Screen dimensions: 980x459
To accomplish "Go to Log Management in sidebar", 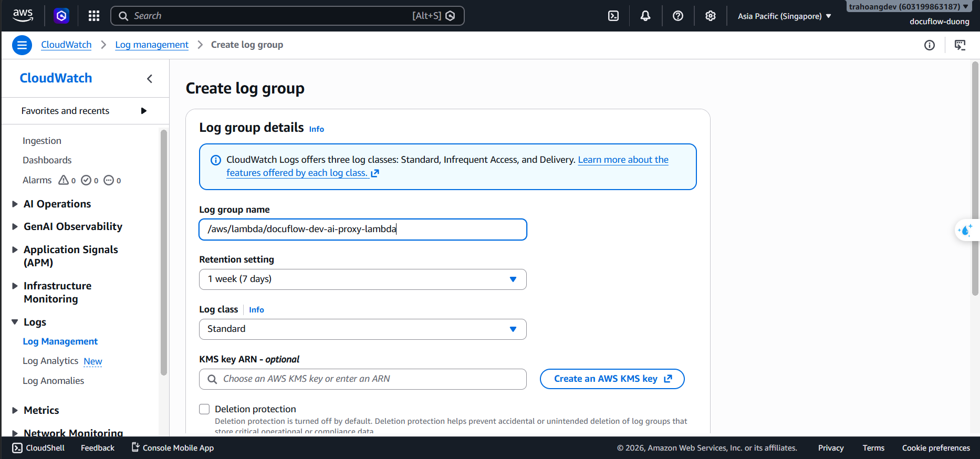I will pos(60,341).
